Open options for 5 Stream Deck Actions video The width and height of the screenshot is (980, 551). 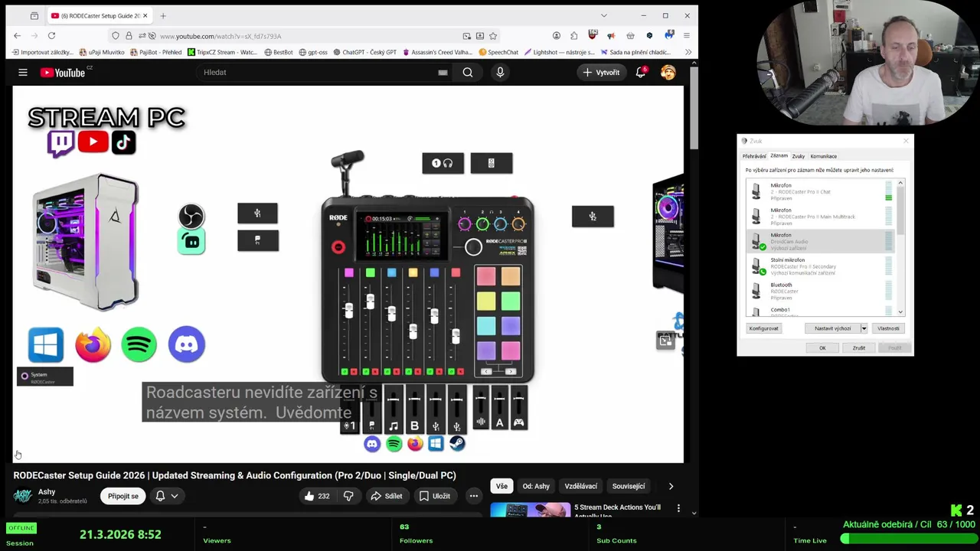click(678, 508)
